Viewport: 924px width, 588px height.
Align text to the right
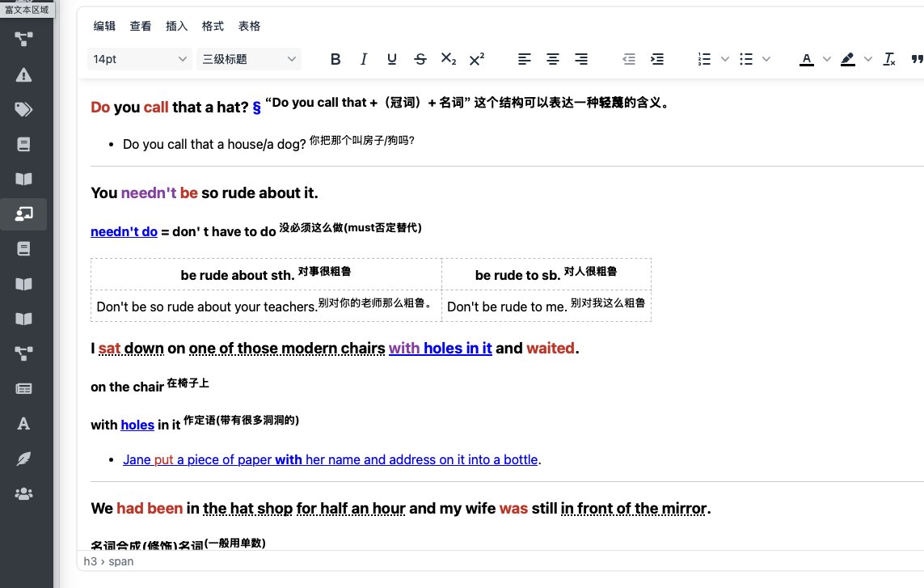581,59
